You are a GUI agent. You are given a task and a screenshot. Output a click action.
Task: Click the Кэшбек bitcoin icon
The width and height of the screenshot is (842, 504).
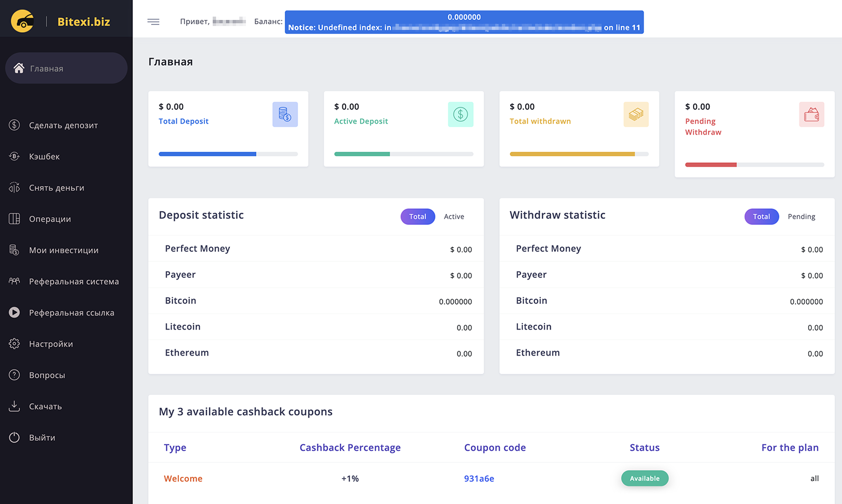[x=14, y=156]
